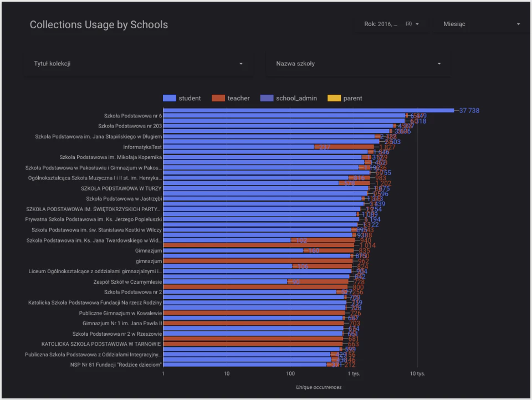Click the Collections Usage by Schools title
This screenshot has height=400, width=532.
(99, 25)
